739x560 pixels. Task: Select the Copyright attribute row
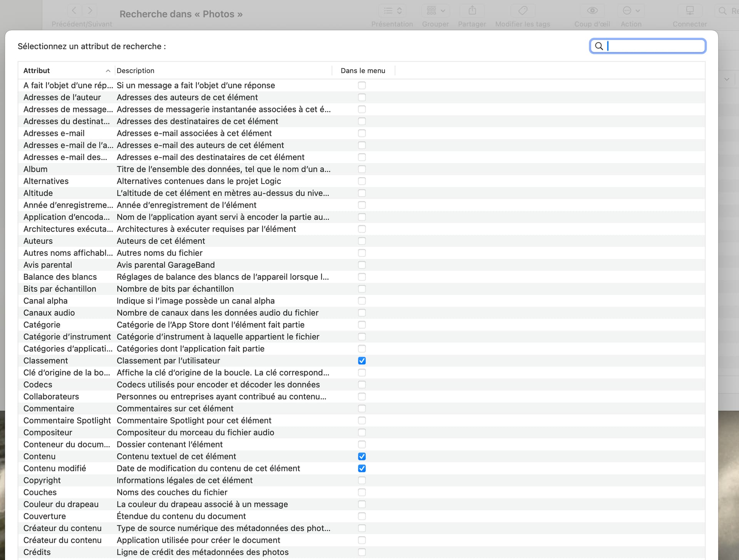[42, 480]
